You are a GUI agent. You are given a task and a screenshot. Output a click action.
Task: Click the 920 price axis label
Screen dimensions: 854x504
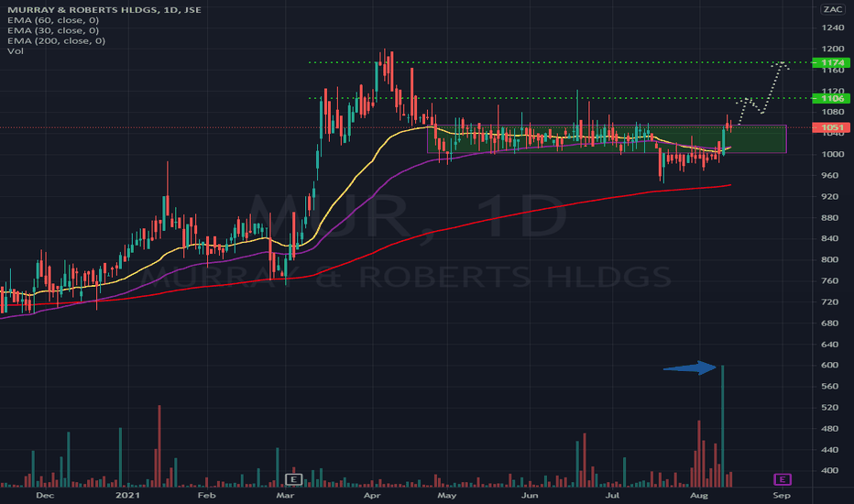830,196
